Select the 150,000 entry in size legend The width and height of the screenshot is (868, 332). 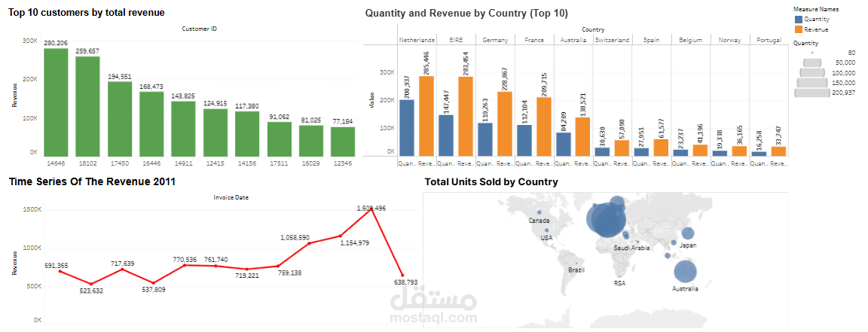[x=827, y=83]
